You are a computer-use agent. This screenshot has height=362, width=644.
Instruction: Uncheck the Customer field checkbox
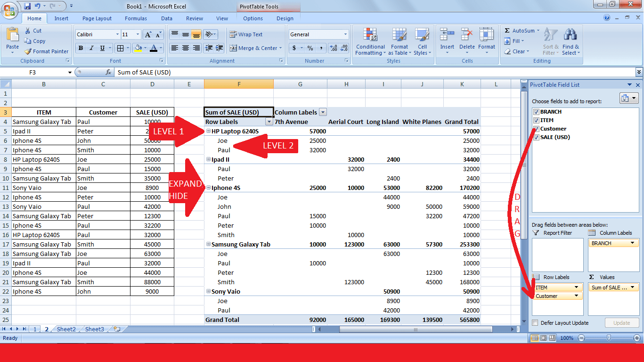click(x=536, y=129)
